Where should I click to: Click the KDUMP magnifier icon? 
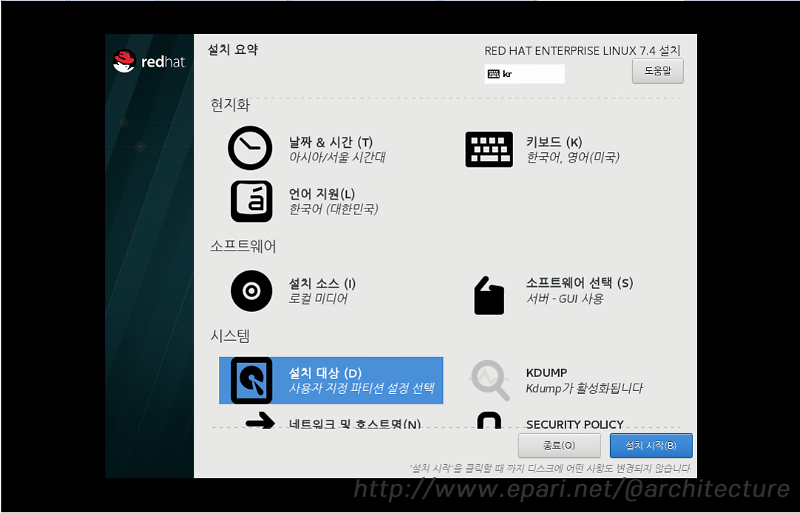tap(489, 380)
